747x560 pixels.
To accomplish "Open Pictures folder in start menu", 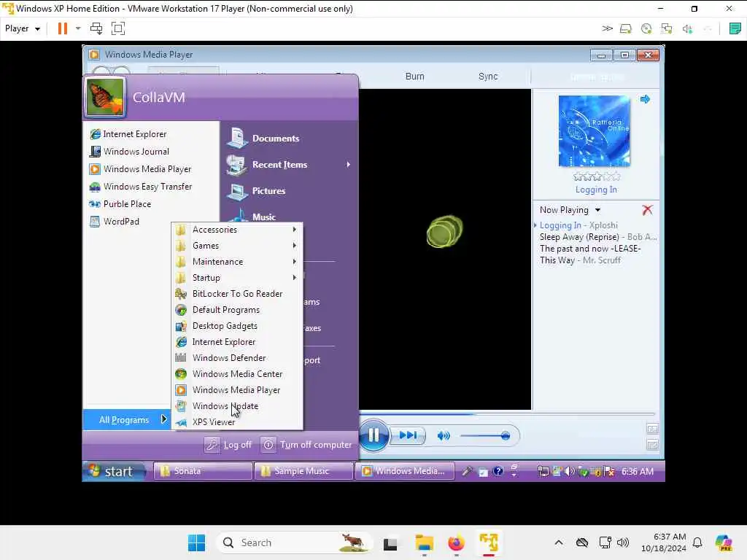I will coord(256,190).
